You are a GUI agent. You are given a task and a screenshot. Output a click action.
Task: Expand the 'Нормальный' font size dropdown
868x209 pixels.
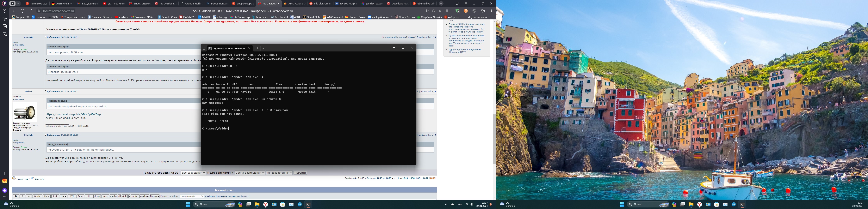(x=191, y=196)
